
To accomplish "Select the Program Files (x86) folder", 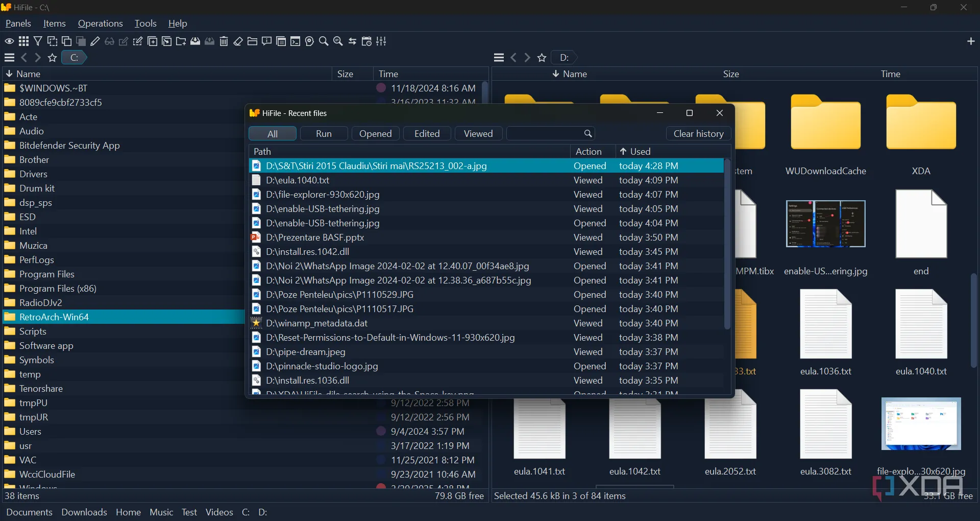I will (x=124, y=289).
